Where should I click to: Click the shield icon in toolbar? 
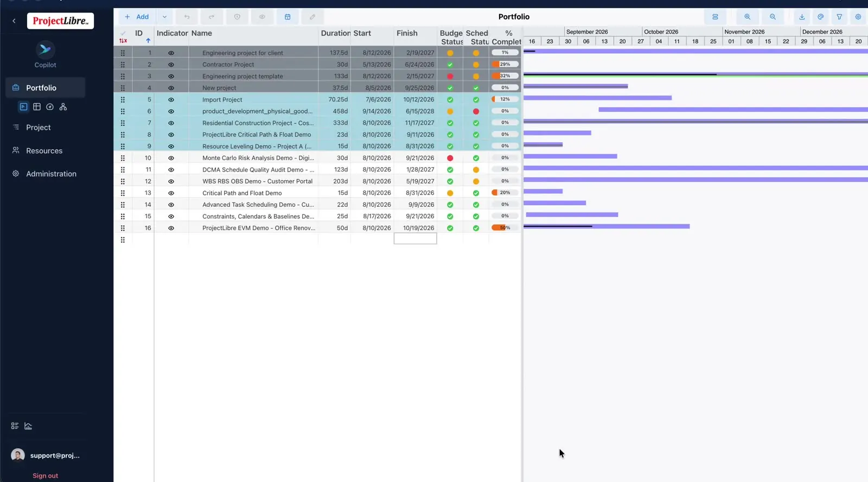237,17
